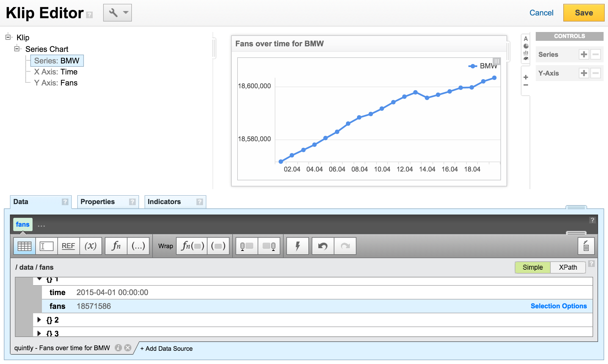The width and height of the screenshot is (608, 364).
Task: Move formula cursor left
Action: point(247,246)
